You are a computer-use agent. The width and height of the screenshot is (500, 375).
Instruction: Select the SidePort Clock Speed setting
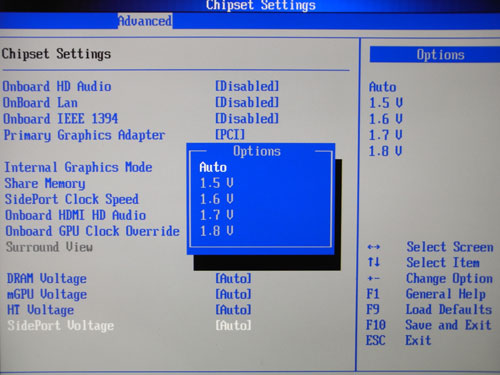point(72,199)
